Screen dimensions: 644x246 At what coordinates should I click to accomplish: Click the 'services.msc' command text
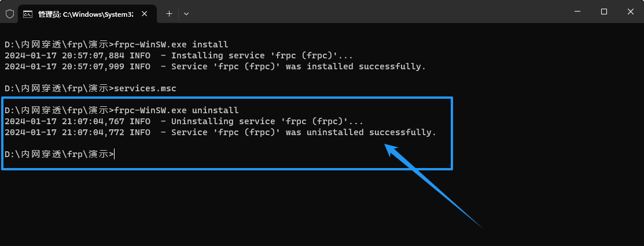145,88
